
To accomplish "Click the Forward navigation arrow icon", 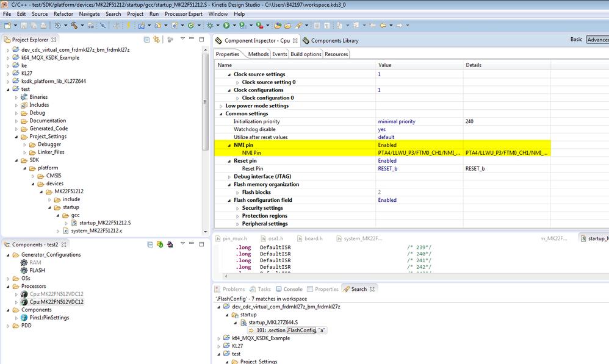I will tap(399, 26).
